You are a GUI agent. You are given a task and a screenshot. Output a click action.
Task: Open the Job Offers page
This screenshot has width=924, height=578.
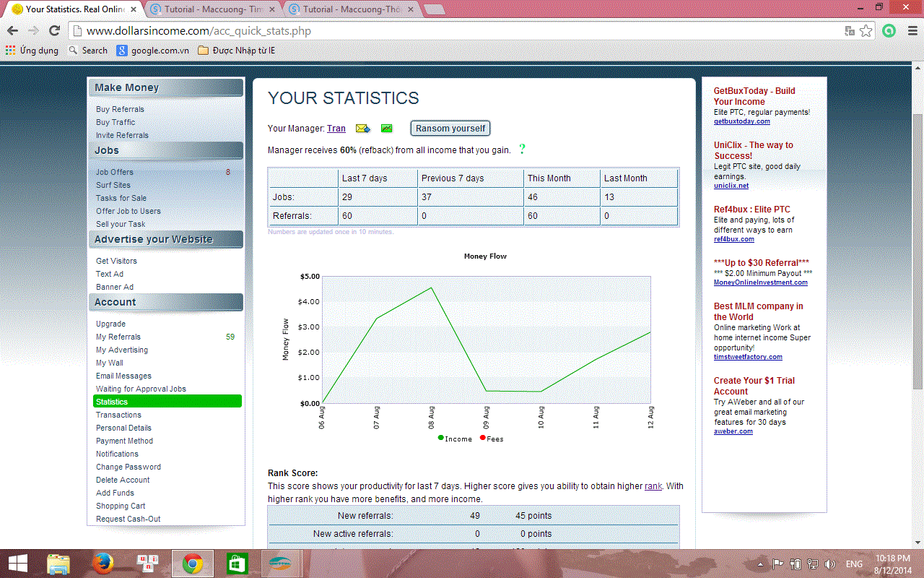pos(115,173)
